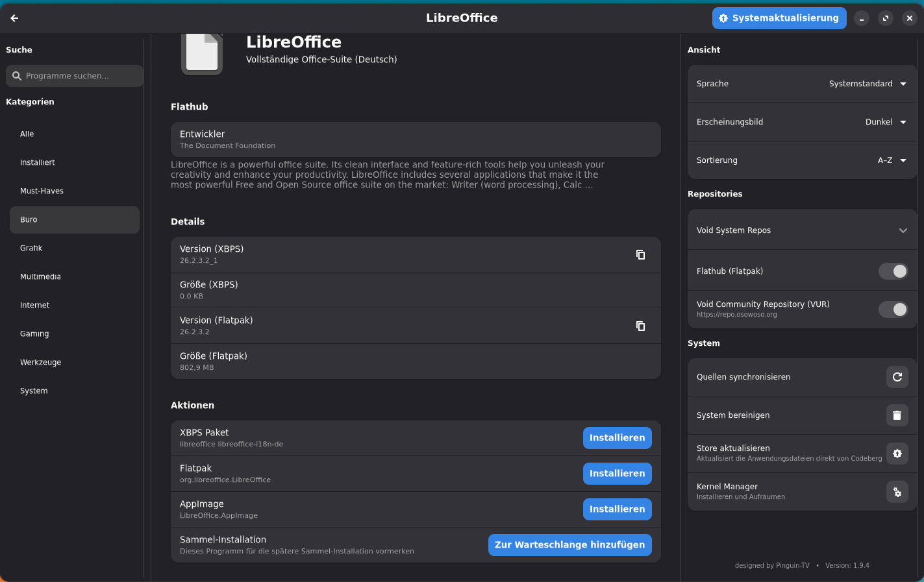Select the Grafik category
The width and height of the screenshot is (924, 582).
coord(75,249)
